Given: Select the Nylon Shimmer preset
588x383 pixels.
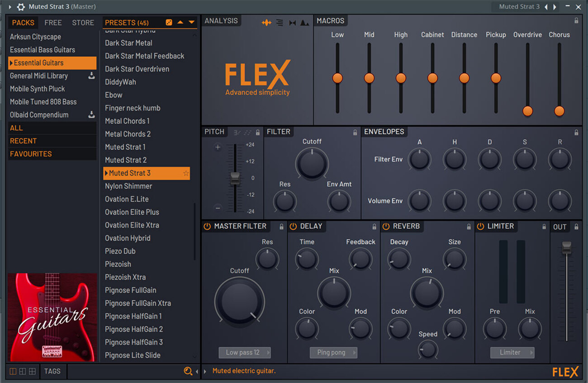Looking at the screenshot, I should (x=128, y=186).
